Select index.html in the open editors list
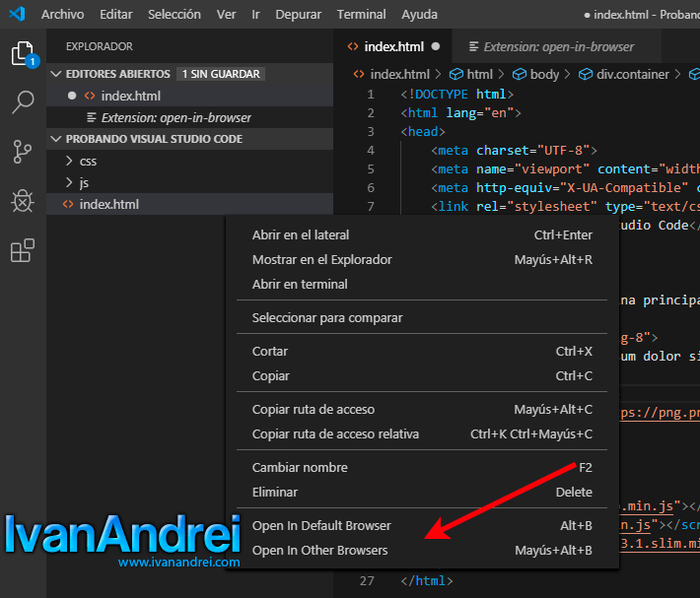Screen dimensions: 700x598 coord(189,96)
